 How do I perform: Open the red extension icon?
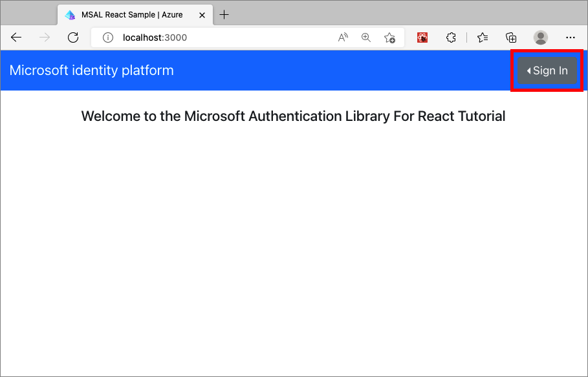[422, 38]
